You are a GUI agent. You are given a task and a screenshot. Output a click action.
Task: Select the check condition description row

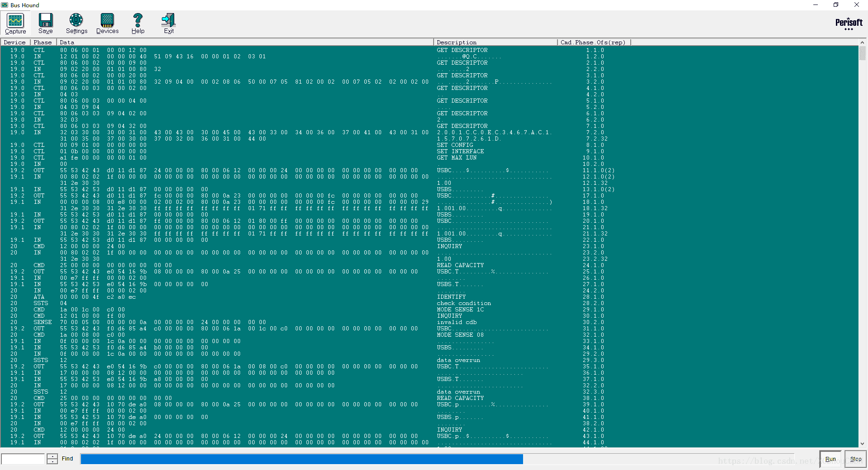coord(464,303)
